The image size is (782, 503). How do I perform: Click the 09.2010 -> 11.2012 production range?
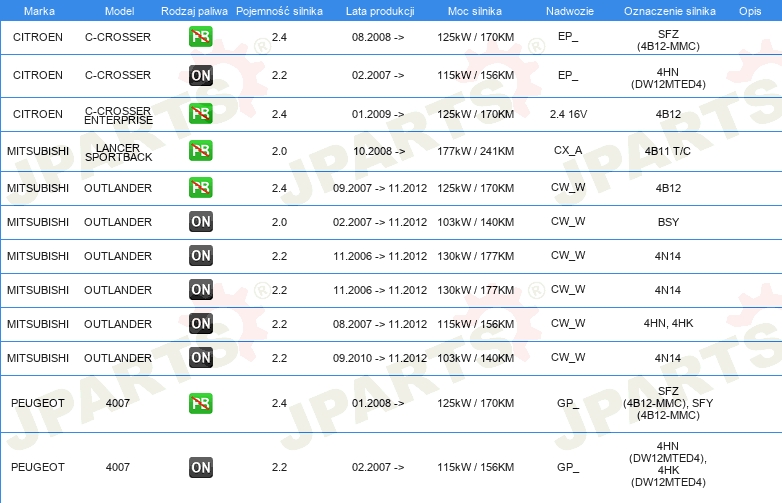point(380,358)
